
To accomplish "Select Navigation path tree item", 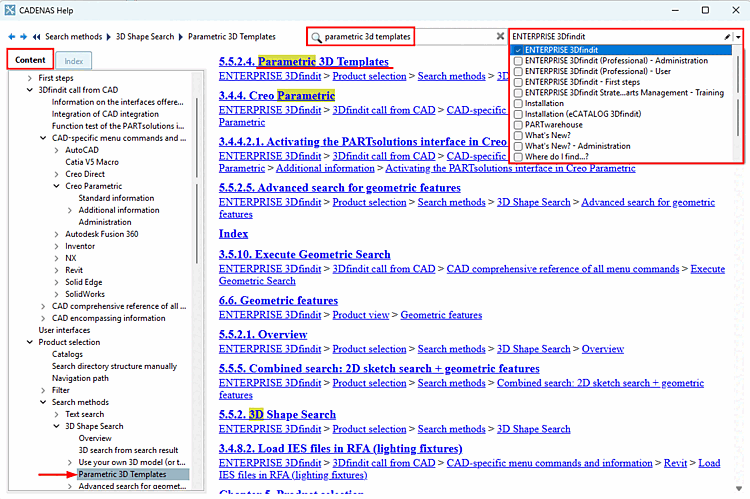I will (x=80, y=378).
